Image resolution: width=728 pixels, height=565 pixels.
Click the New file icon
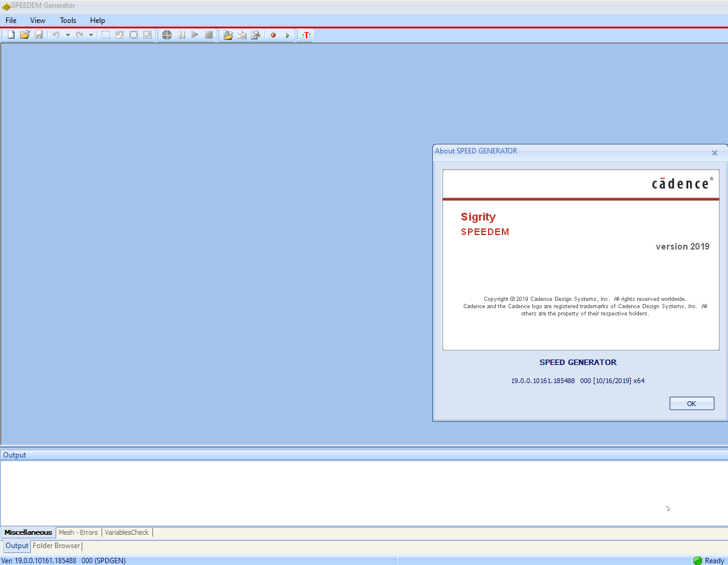11,35
